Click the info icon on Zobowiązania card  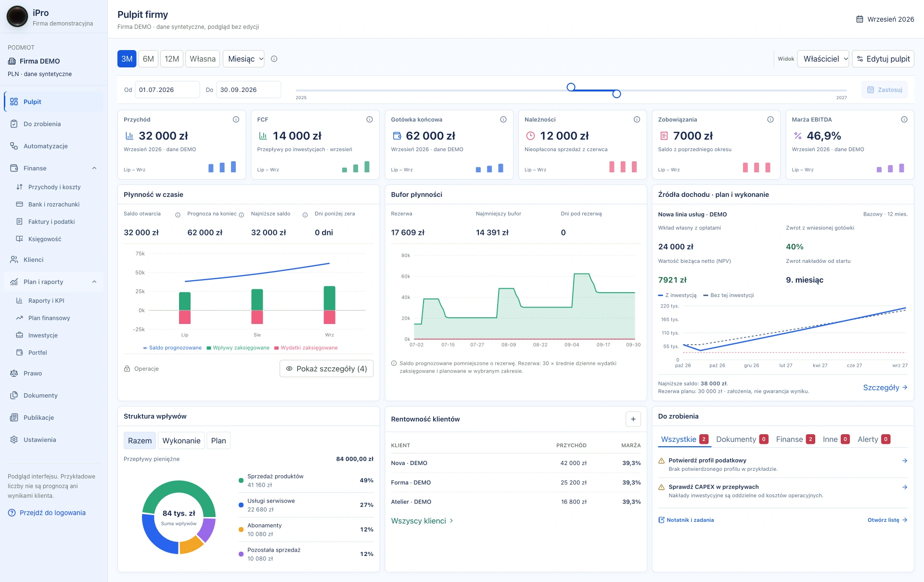[x=770, y=119]
